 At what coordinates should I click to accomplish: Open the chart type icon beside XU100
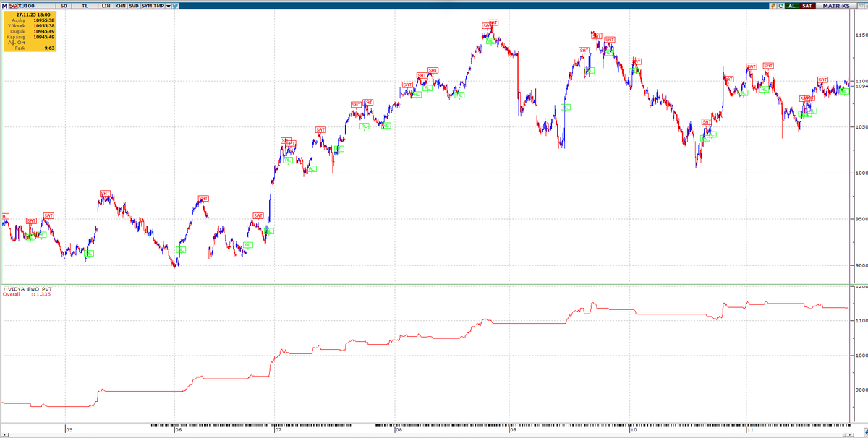point(13,6)
